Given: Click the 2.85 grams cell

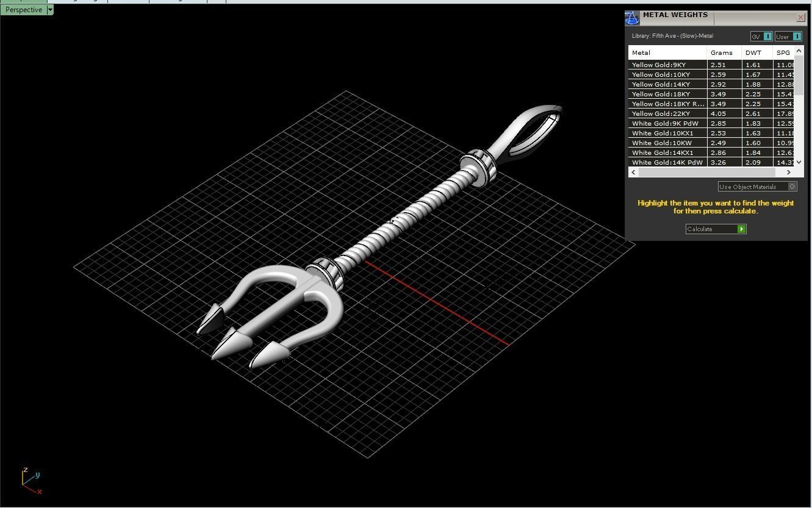Looking at the screenshot, I should [x=724, y=123].
